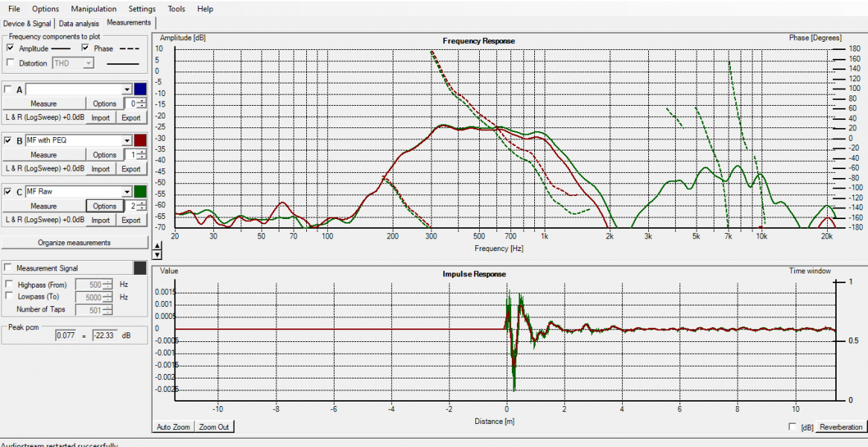Viewport: 868px width, 447px height.
Task: Switch to the Data analysis tab
Action: coord(79,24)
